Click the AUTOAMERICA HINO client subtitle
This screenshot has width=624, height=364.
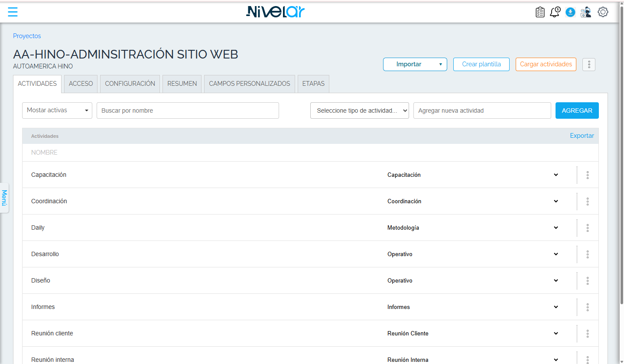tap(43, 66)
